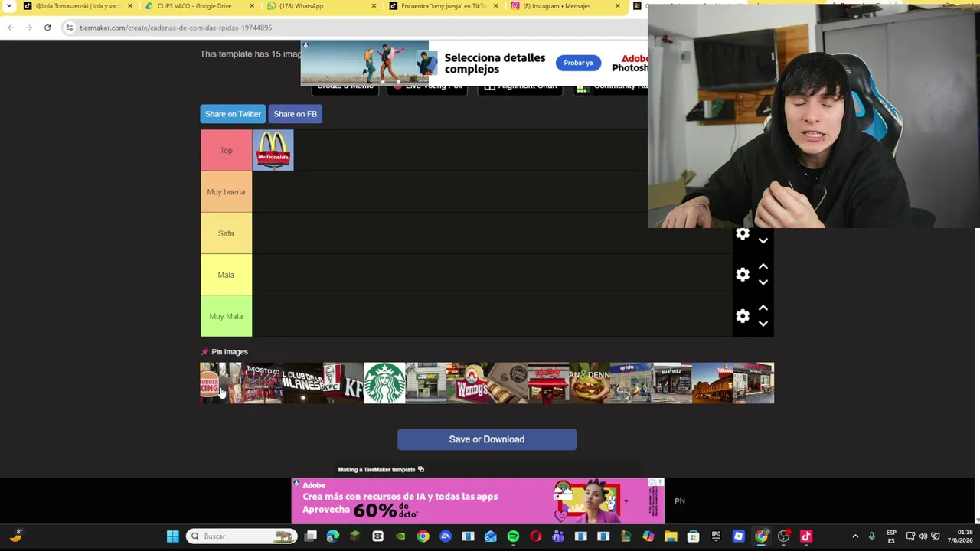Open the Making a TierMaker template link
Viewport: 980px width, 551px height.
click(381, 470)
